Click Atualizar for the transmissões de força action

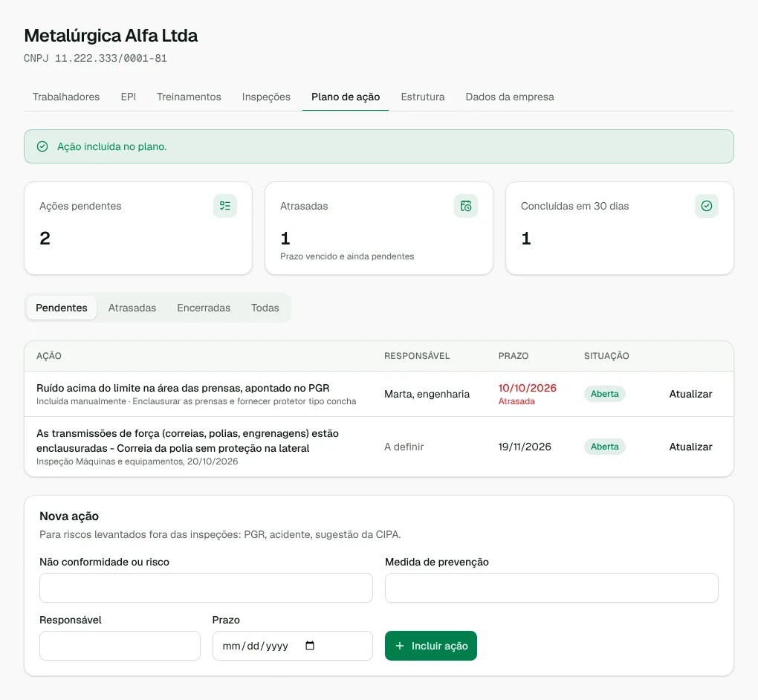pyautogui.click(x=690, y=447)
